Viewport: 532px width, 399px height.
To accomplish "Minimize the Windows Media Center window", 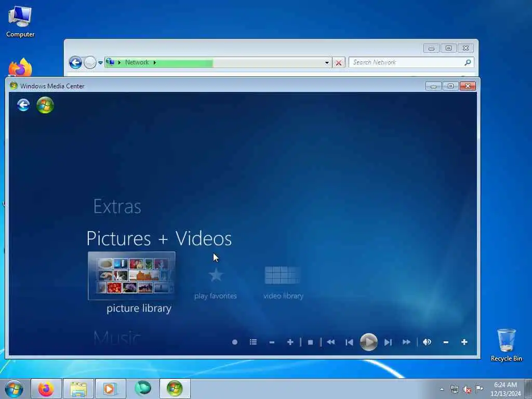I will [x=433, y=86].
